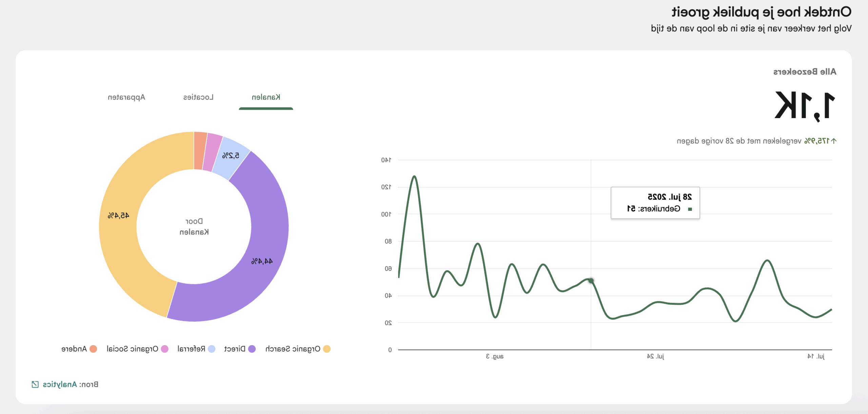Click the Analytics source link
Image resolution: width=868 pixels, height=414 pixels.
coord(60,384)
